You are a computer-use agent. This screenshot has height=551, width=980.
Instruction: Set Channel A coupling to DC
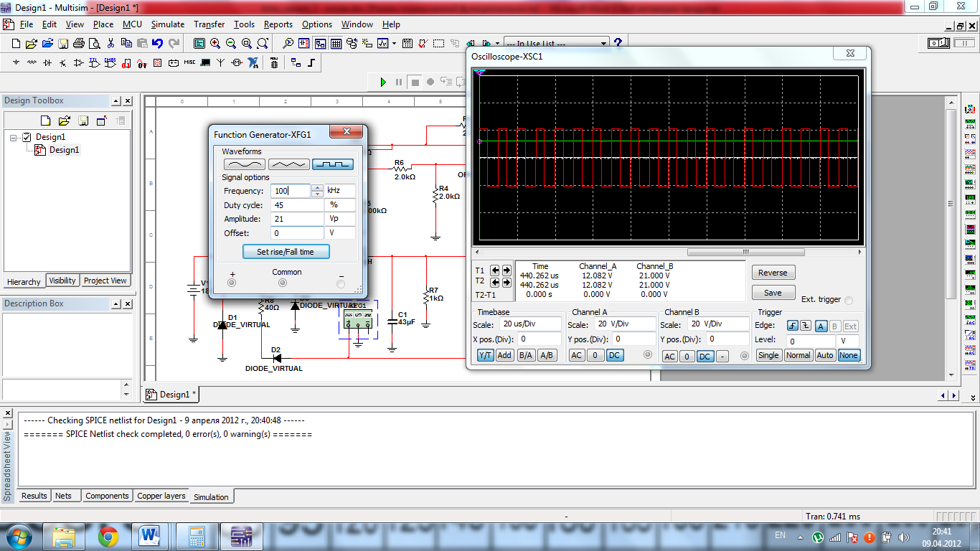tap(614, 355)
